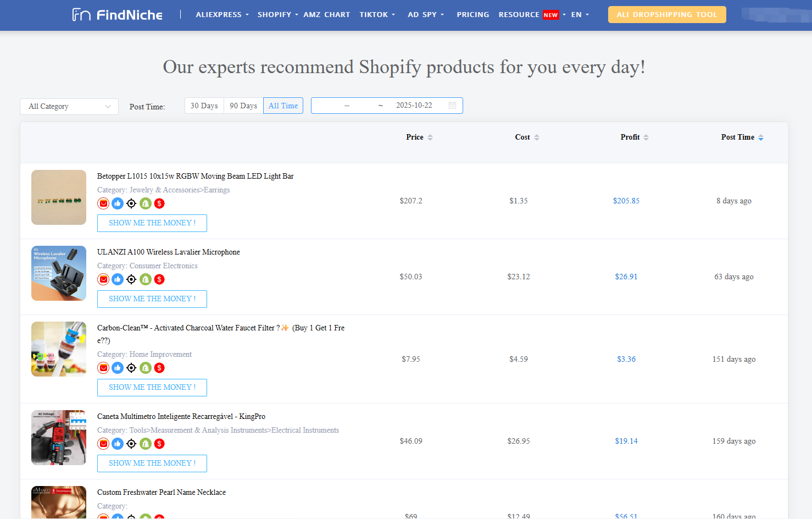Click the Shopify bag icon for ULANZI A100 Microphone
Image resolution: width=812 pixels, height=519 pixels.
click(x=146, y=279)
